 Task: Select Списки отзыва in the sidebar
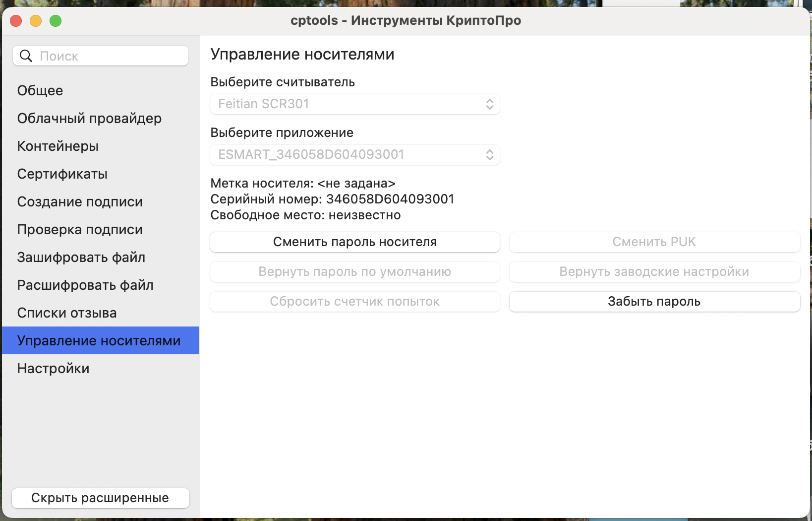point(101,313)
